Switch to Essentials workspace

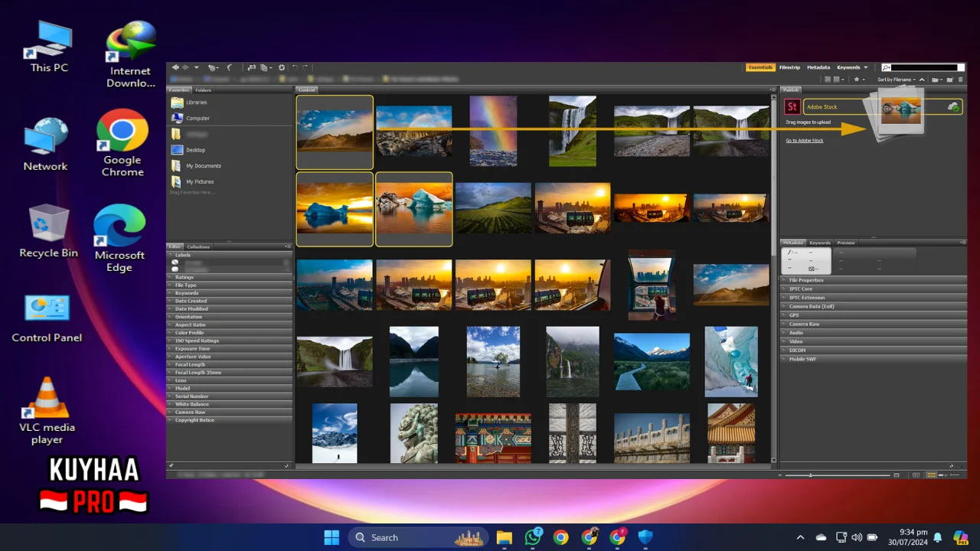click(x=760, y=67)
